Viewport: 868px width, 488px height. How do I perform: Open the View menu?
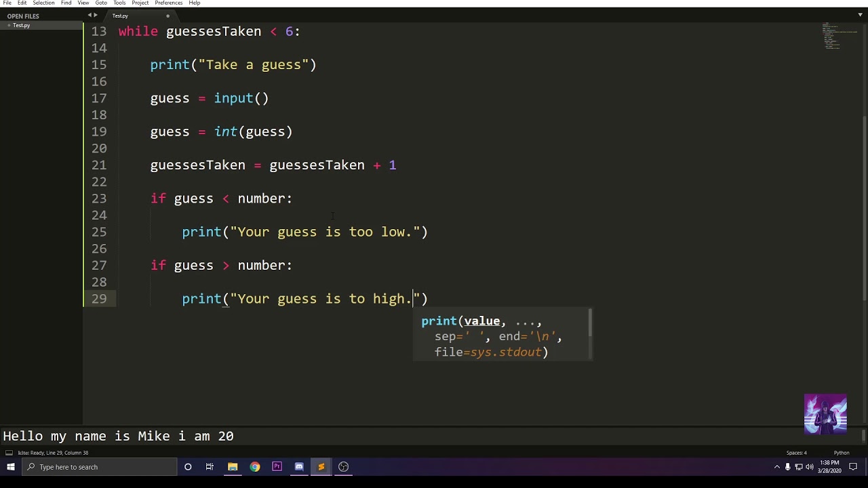click(83, 3)
